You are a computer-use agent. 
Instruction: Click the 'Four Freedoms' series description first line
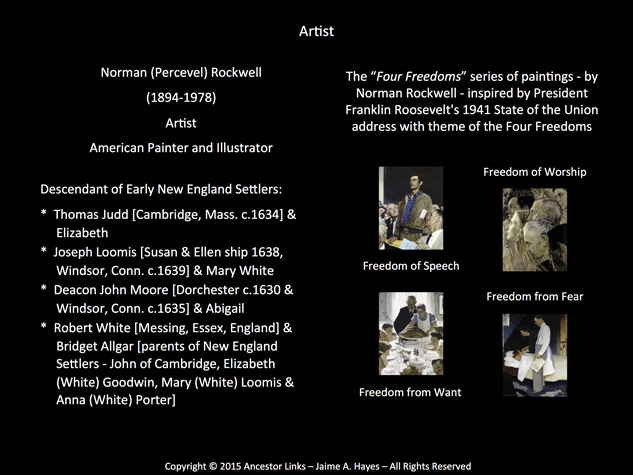point(472,77)
